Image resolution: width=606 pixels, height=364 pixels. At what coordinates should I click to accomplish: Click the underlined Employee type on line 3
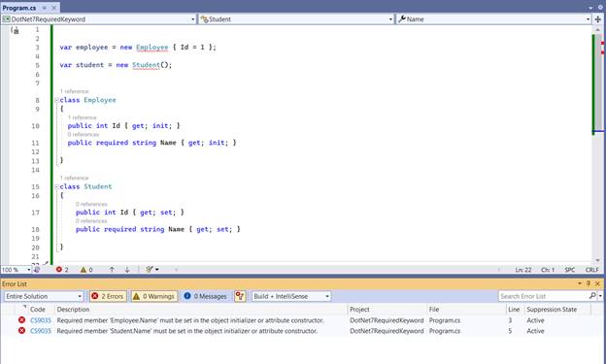[x=151, y=48]
